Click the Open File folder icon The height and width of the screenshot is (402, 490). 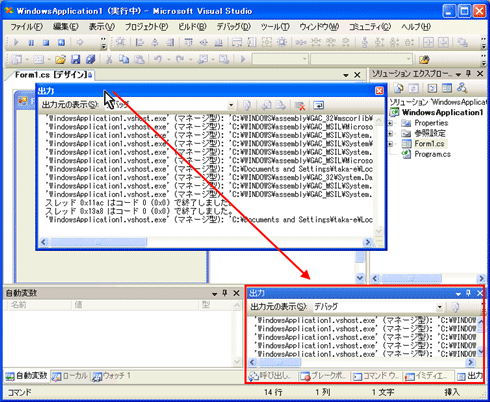[x=60, y=60]
